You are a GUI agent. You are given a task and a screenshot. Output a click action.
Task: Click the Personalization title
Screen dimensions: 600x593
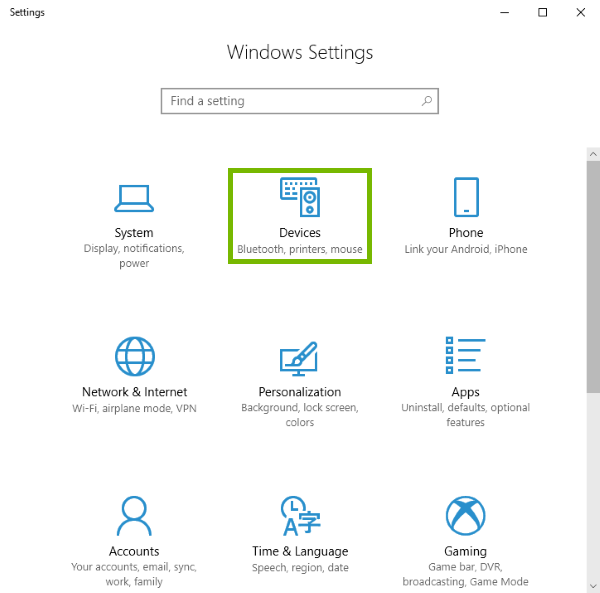(x=300, y=392)
